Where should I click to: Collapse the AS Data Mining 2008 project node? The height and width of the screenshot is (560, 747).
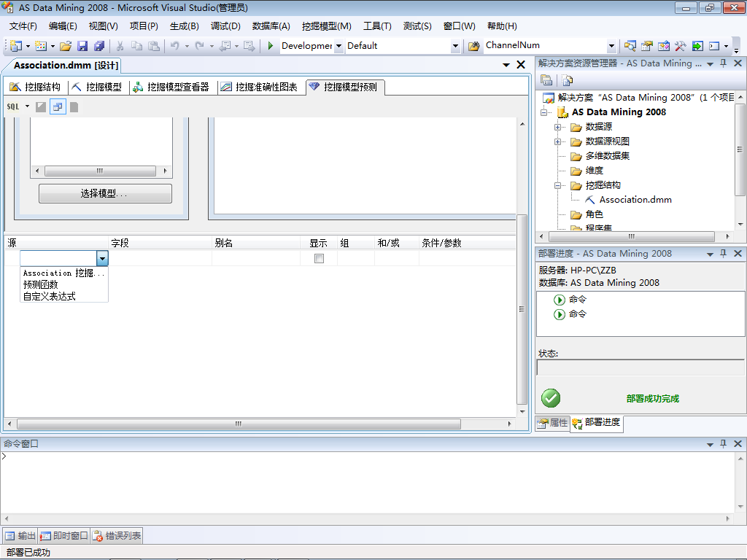(544, 112)
